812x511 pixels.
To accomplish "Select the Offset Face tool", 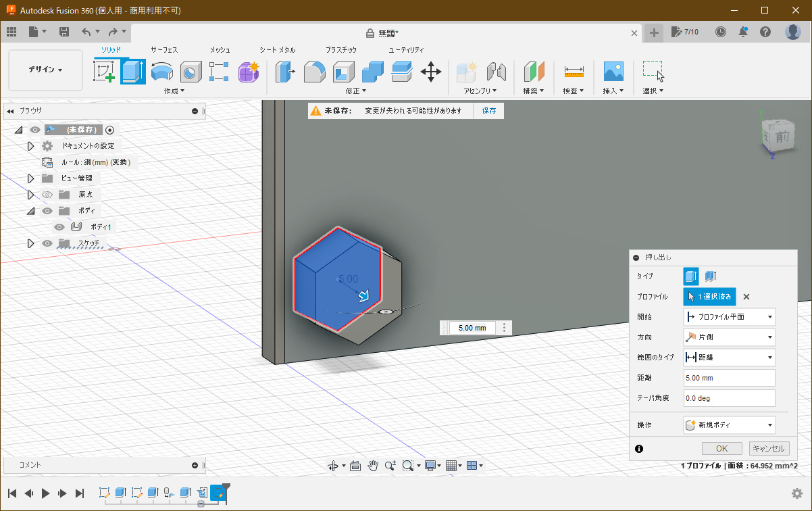I will pos(402,71).
